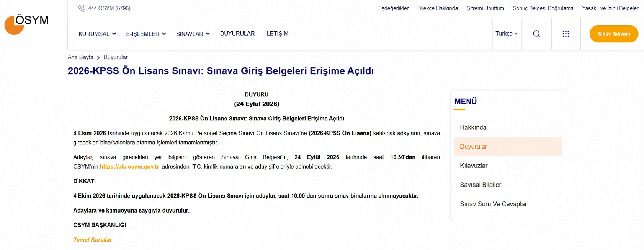The width and height of the screenshot is (644, 250).
Task: Click the DİKKAT! text
Action: [x=84, y=181]
